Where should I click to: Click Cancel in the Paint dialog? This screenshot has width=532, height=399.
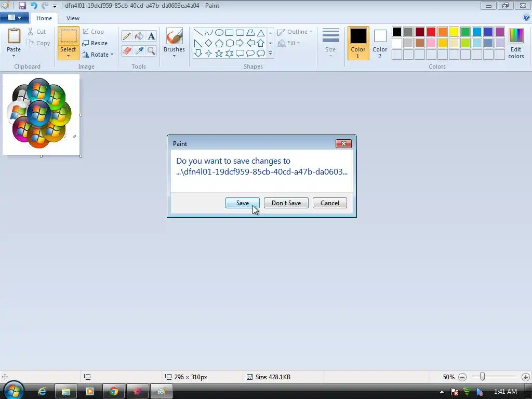click(x=330, y=203)
